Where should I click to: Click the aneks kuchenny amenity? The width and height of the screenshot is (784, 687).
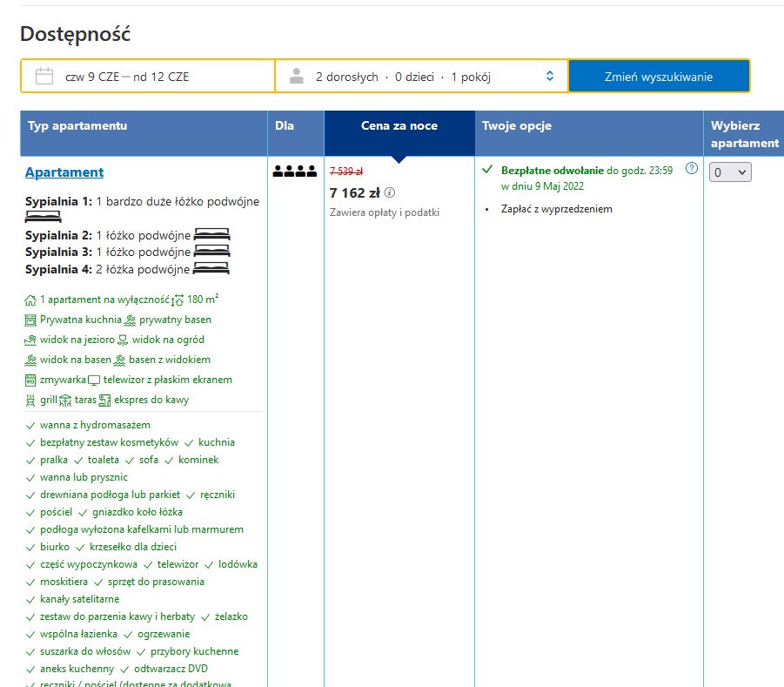(x=77, y=669)
